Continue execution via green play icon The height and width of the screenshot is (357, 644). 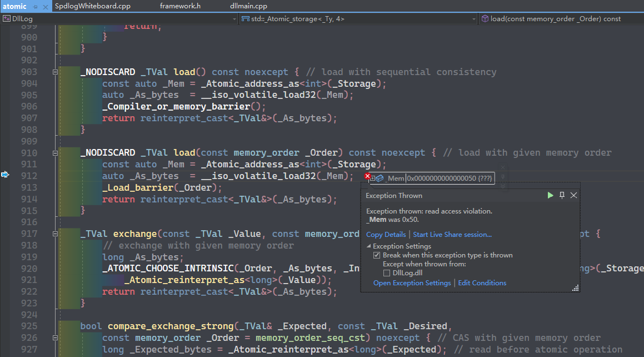pyautogui.click(x=550, y=195)
